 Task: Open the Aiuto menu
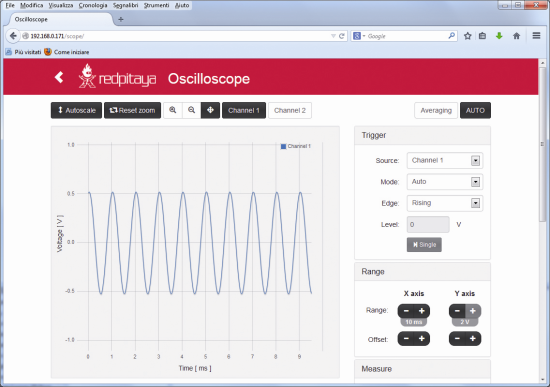[x=182, y=5]
